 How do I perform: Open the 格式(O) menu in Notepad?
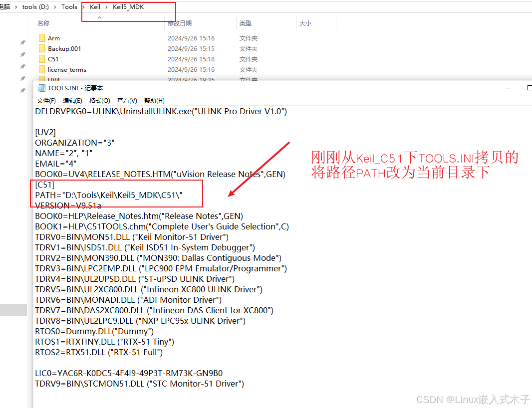click(99, 101)
